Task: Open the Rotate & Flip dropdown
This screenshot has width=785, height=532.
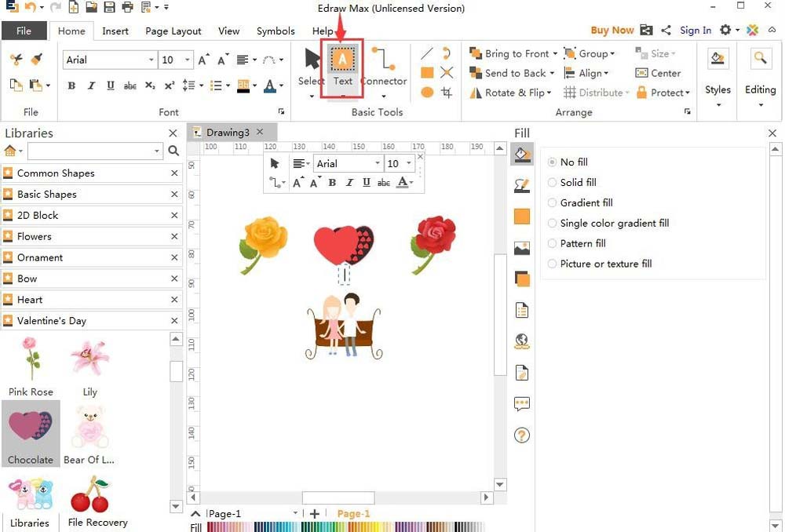Action: tap(548, 93)
